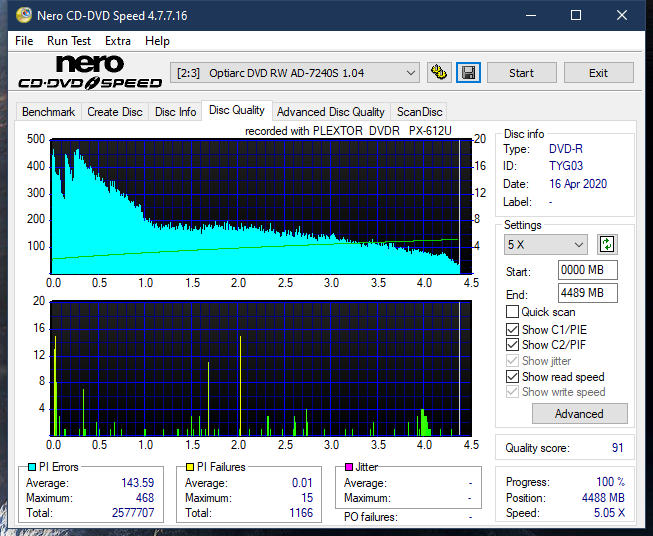The height and width of the screenshot is (536, 653).
Task: Click the PI Errors graph area
Action: [x=261, y=206]
